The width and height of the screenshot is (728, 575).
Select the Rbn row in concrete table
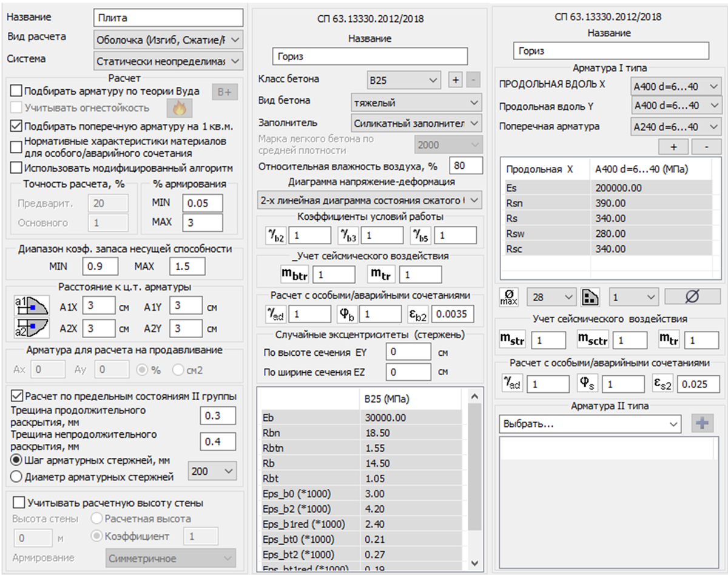click(x=362, y=433)
